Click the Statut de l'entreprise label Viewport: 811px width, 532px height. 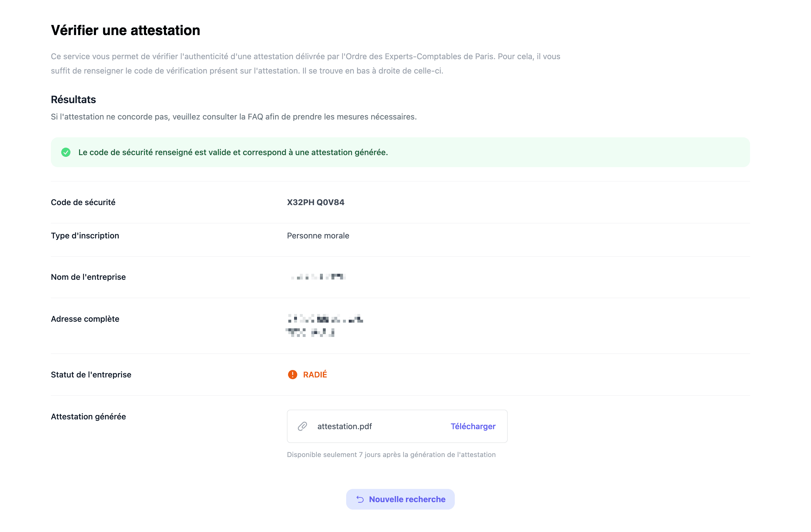(x=91, y=375)
